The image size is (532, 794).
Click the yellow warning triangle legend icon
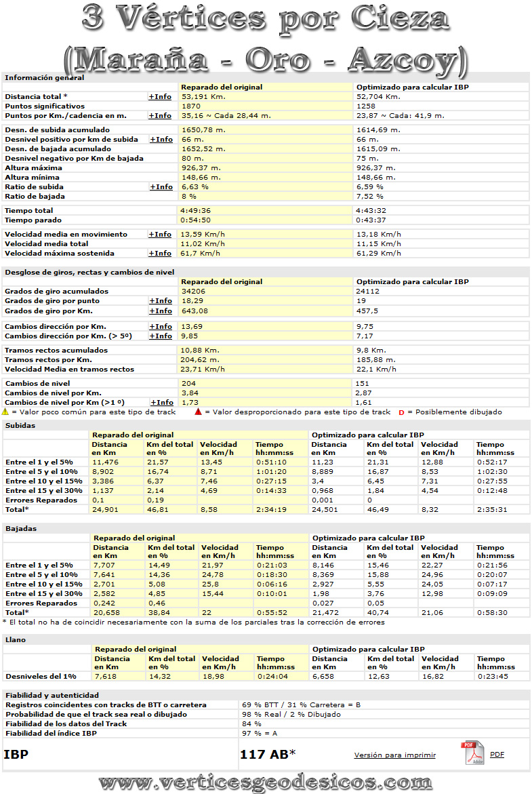[5, 412]
